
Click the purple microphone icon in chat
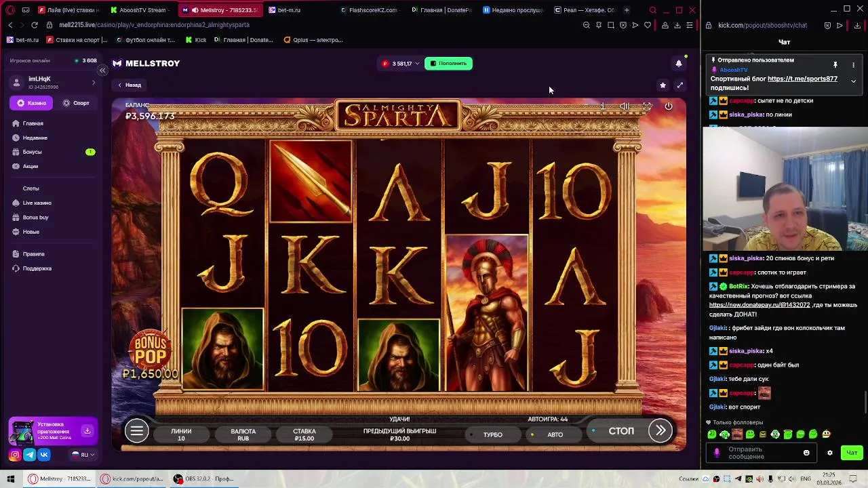pos(717,453)
